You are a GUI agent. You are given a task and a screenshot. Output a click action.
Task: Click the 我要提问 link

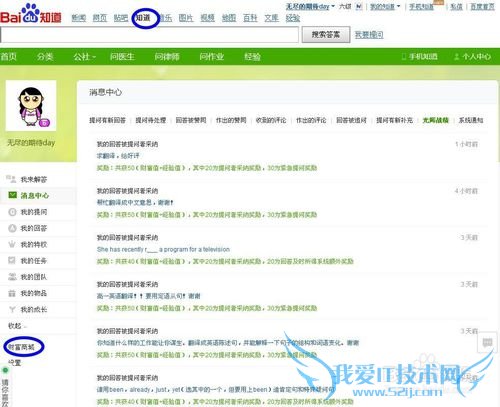(369, 35)
